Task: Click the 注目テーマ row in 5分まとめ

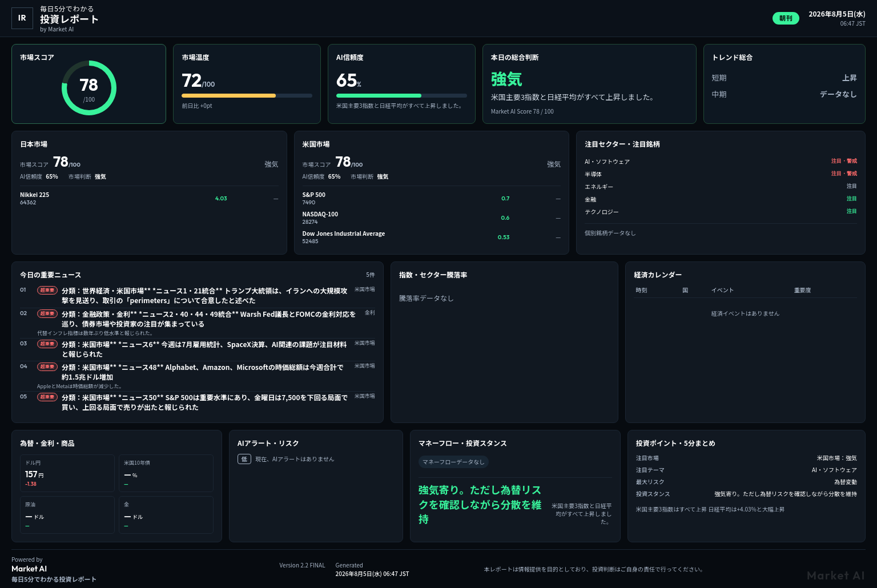Action: pos(746,470)
